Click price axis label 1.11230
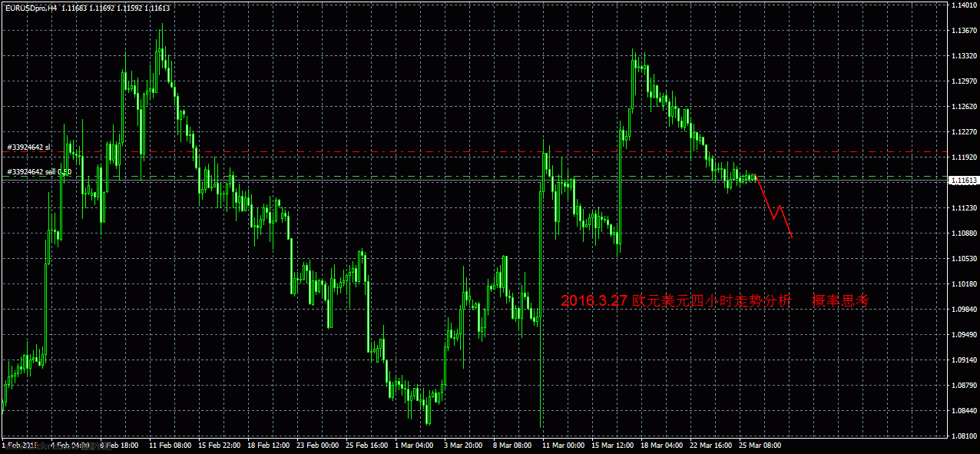Screen dimensions: 980x454 (x=965, y=208)
